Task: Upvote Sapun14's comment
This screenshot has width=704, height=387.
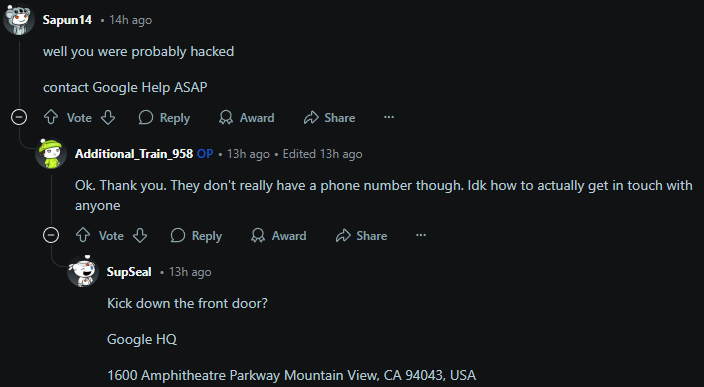Action: pos(51,118)
